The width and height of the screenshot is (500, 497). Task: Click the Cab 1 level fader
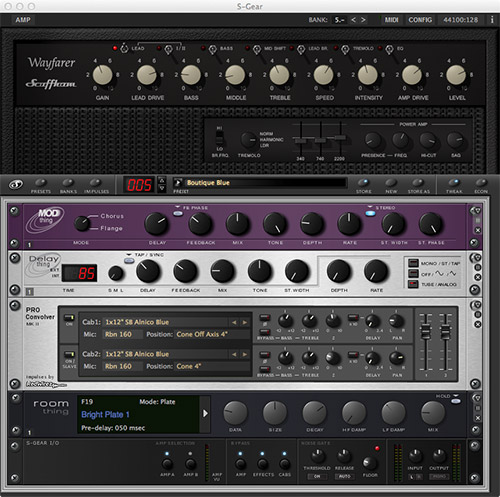426,332
